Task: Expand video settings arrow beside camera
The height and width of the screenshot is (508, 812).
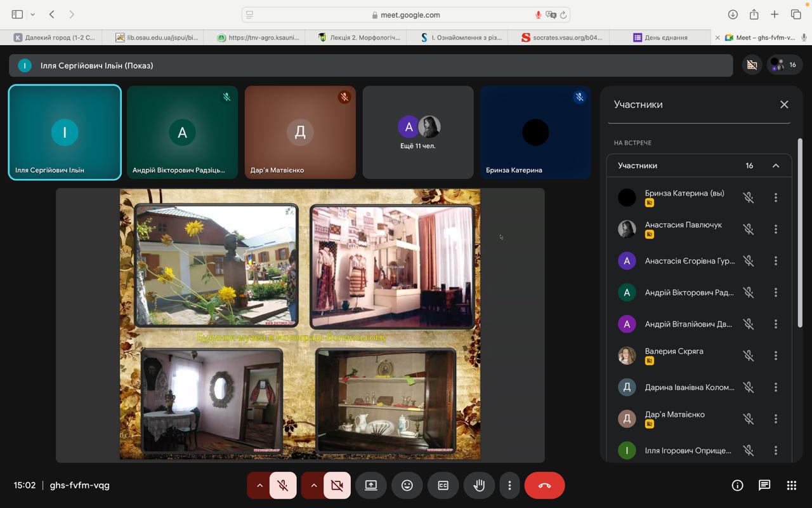Action: 313,485
